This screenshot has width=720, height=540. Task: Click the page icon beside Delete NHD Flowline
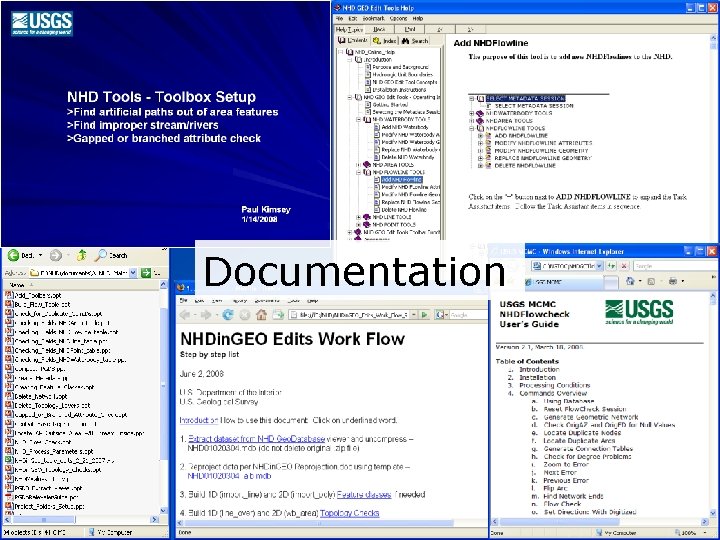click(x=377, y=209)
